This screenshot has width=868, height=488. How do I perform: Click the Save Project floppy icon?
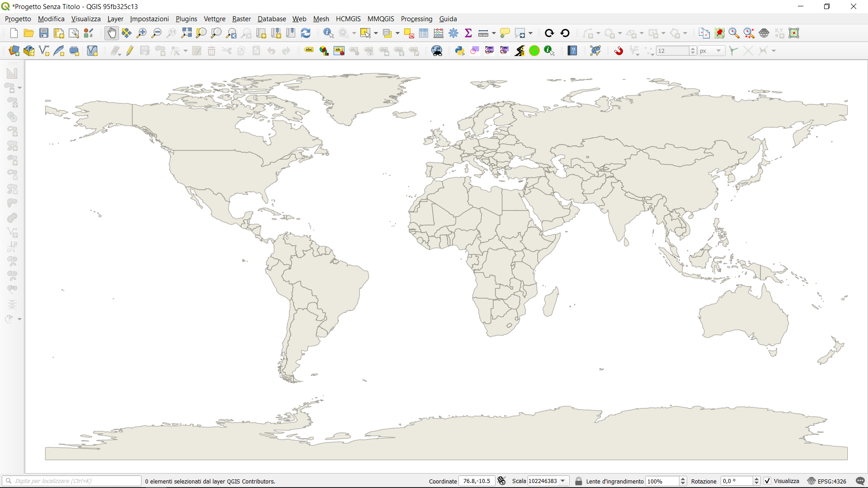pos(44,33)
